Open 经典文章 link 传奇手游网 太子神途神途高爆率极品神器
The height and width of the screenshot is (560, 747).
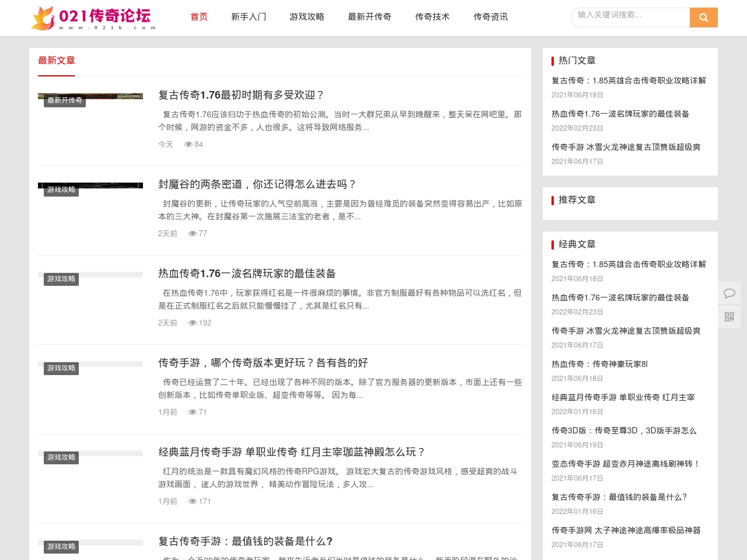tap(626, 530)
